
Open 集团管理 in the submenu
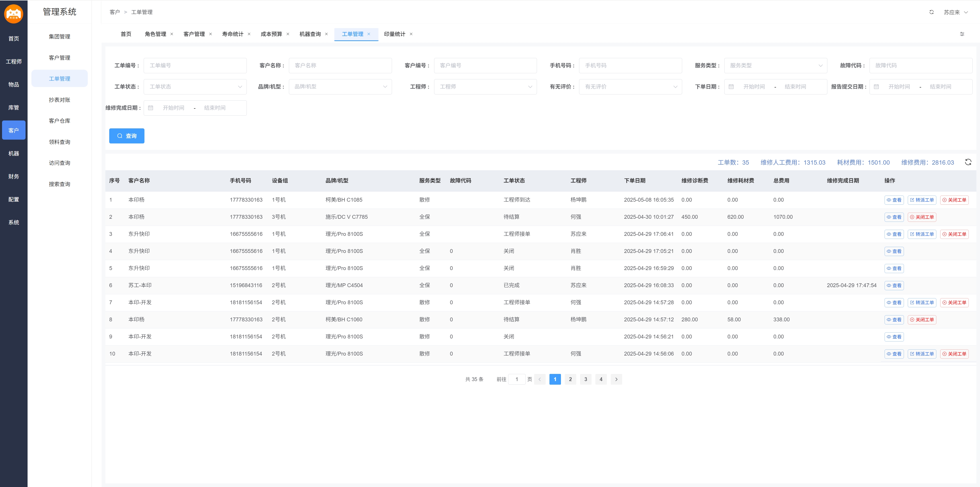[60, 36]
